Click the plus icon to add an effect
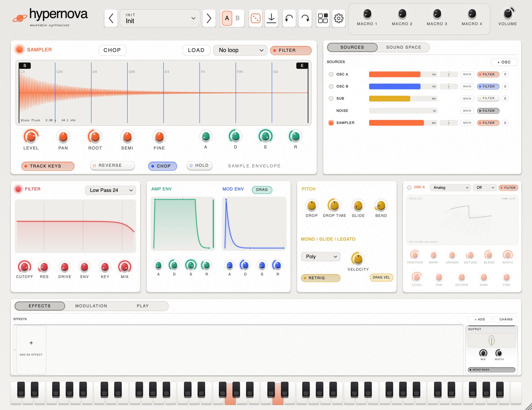 31,343
